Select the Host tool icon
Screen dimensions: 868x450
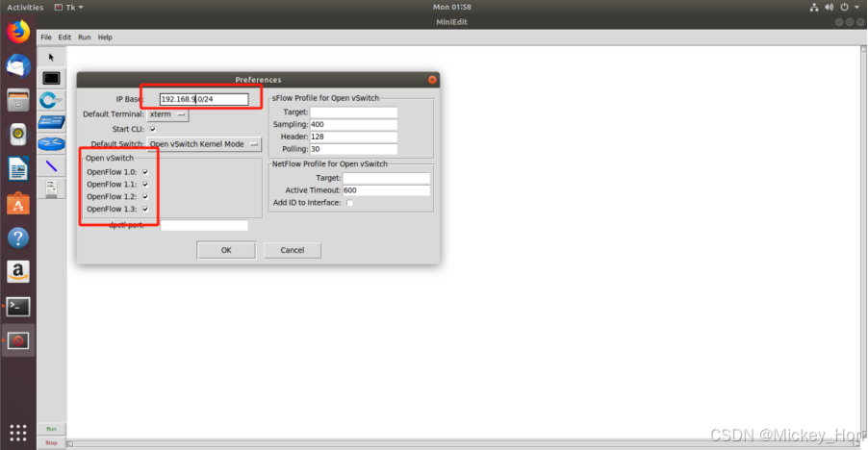51,79
